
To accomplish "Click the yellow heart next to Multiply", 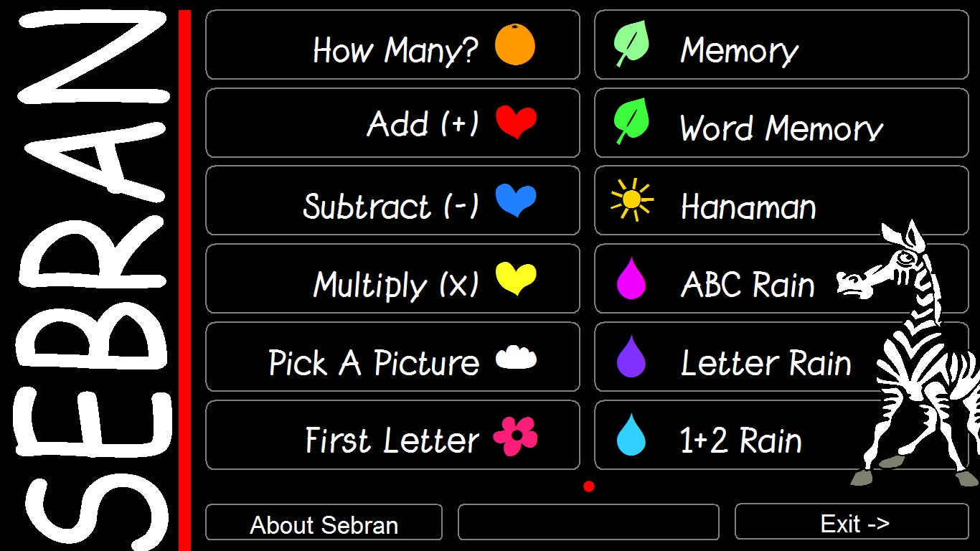I will [516, 278].
